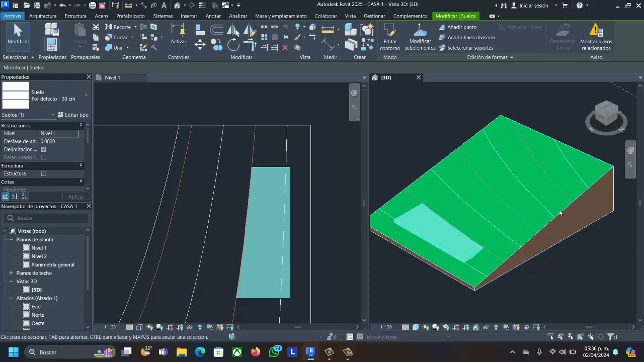This screenshot has width=644, height=362.
Task: Open the Cortar geometry dropdown arrow
Action: coord(132,38)
